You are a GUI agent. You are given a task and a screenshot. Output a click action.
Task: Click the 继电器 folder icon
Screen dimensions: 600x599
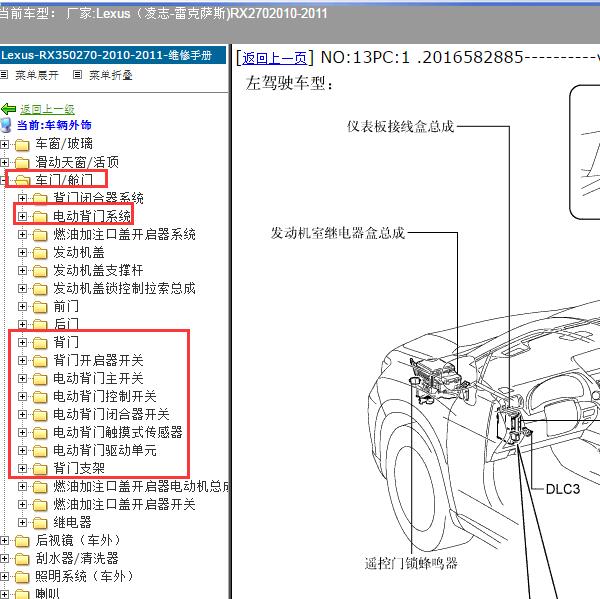click(x=40, y=522)
